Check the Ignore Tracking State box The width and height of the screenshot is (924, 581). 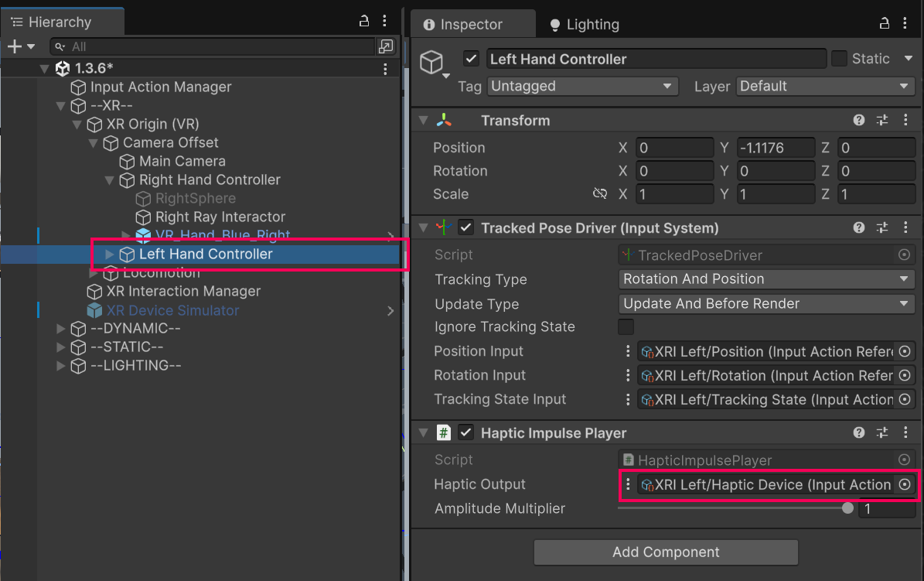626,326
